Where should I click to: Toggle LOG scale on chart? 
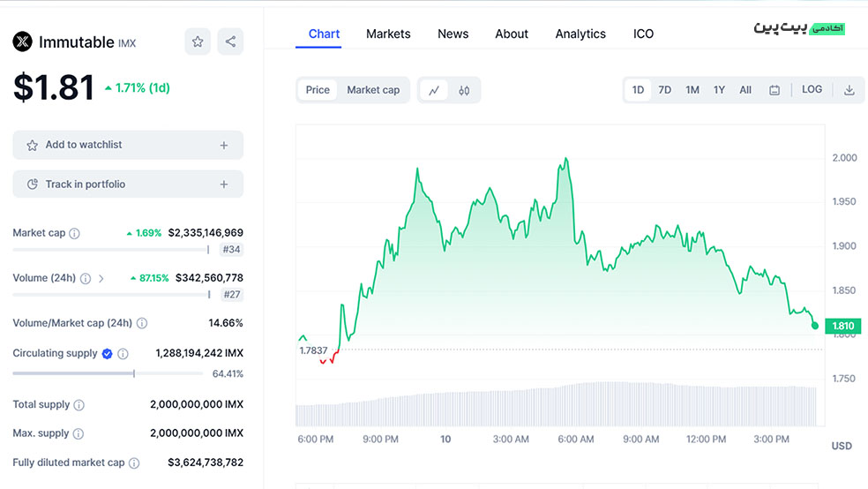(x=812, y=90)
